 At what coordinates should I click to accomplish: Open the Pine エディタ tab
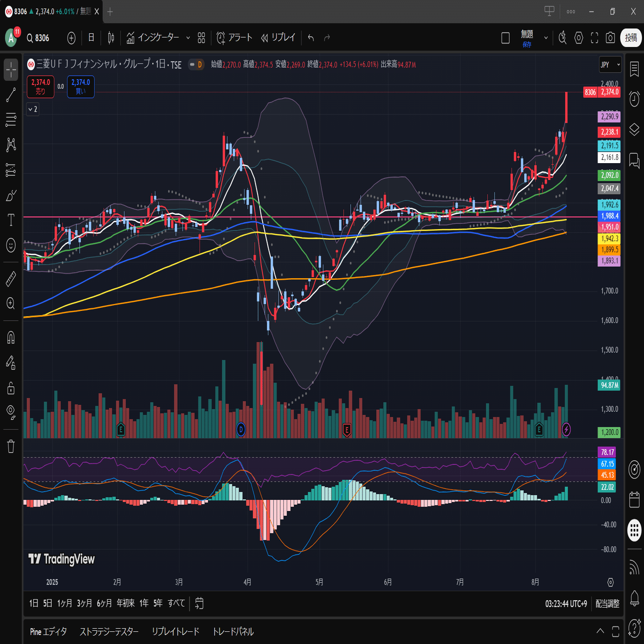pyautogui.click(x=49, y=631)
